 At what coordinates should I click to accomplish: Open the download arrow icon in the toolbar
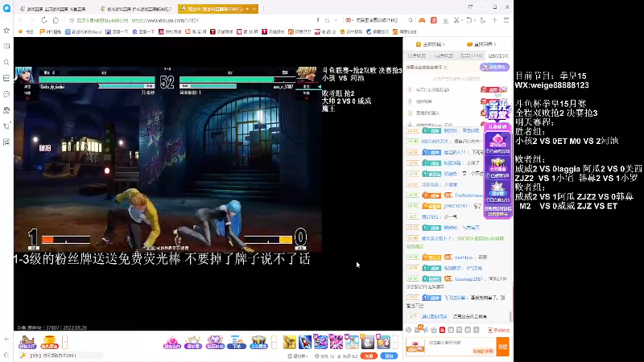tap(446, 20)
